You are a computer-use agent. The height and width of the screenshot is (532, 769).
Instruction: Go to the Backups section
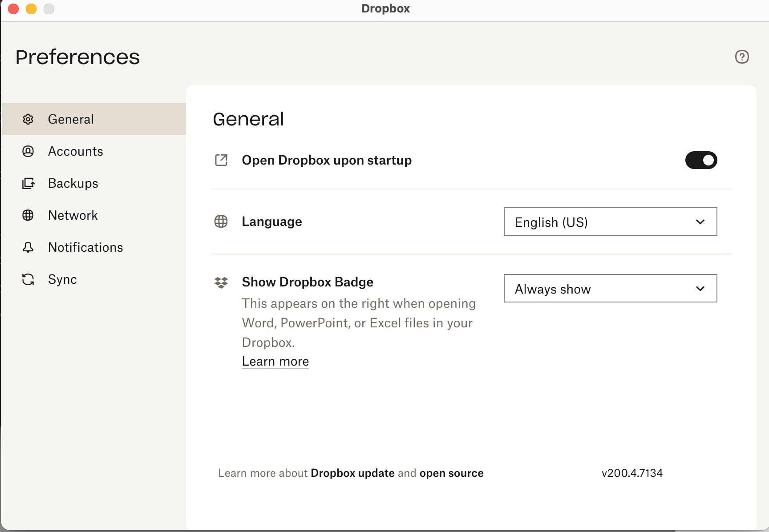tap(73, 183)
